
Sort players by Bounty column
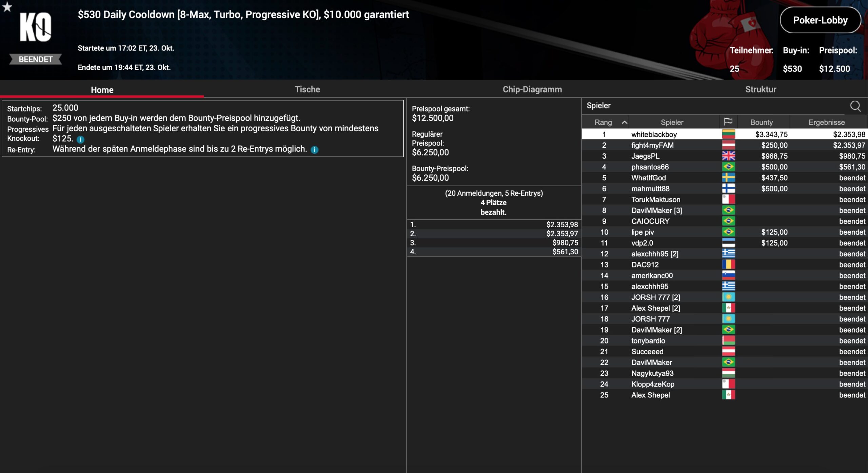point(761,122)
